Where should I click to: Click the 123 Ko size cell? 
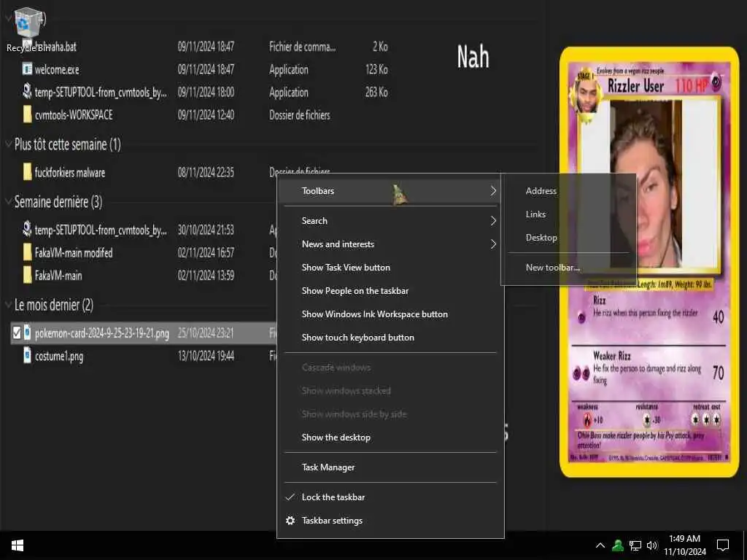pos(376,69)
